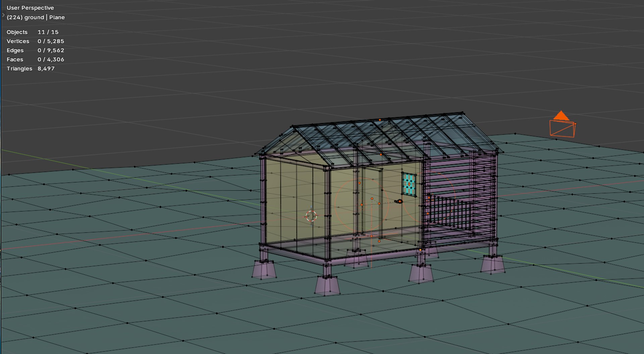Select the orange camera object in viewport
Screen dimensions: 644x354
[563, 124]
